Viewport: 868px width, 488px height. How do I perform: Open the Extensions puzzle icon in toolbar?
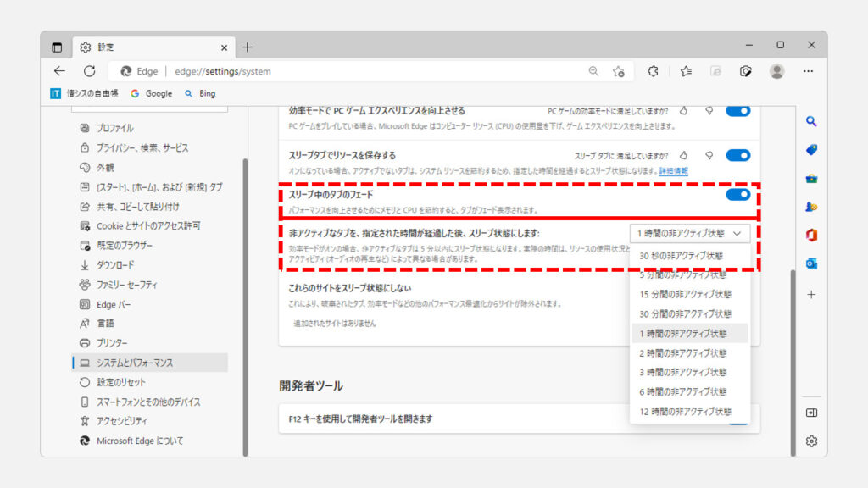coord(653,71)
